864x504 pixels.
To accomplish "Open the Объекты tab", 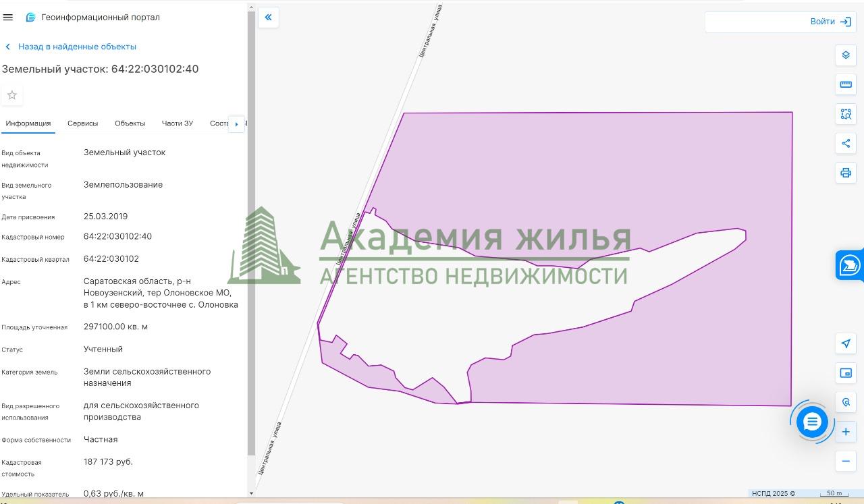I will coord(130,123).
